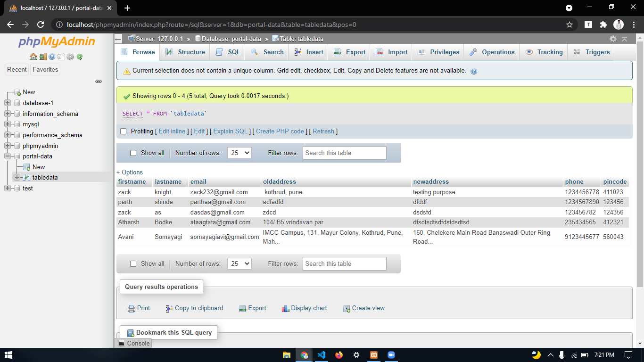Click the Recent button in the sidebar
The height and width of the screenshot is (362, 644).
point(17,70)
